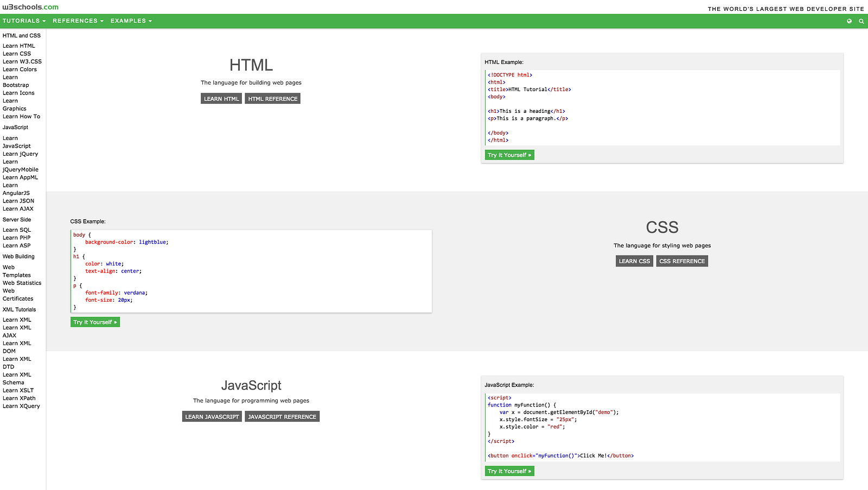
Task: Open Learn AngularJS in the sidebar
Action: [16, 189]
